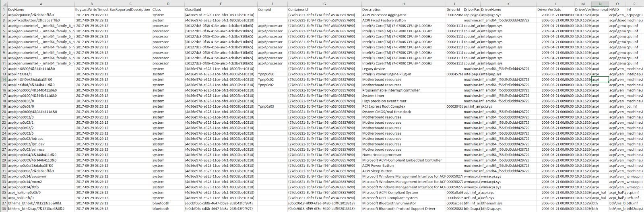This screenshot has height=212, width=644.
Task: Select KeyName cell acpi/pnp0c02/iotraps
Action: [41, 139]
